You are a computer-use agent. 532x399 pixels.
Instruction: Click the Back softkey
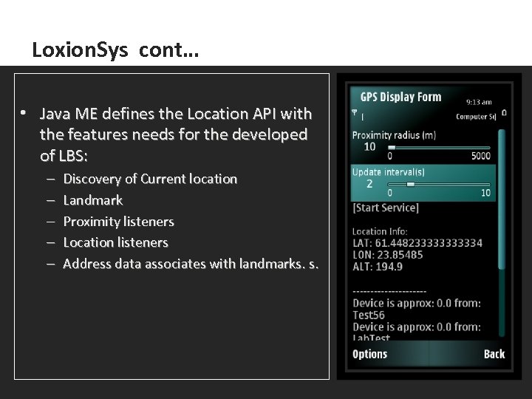tap(494, 354)
